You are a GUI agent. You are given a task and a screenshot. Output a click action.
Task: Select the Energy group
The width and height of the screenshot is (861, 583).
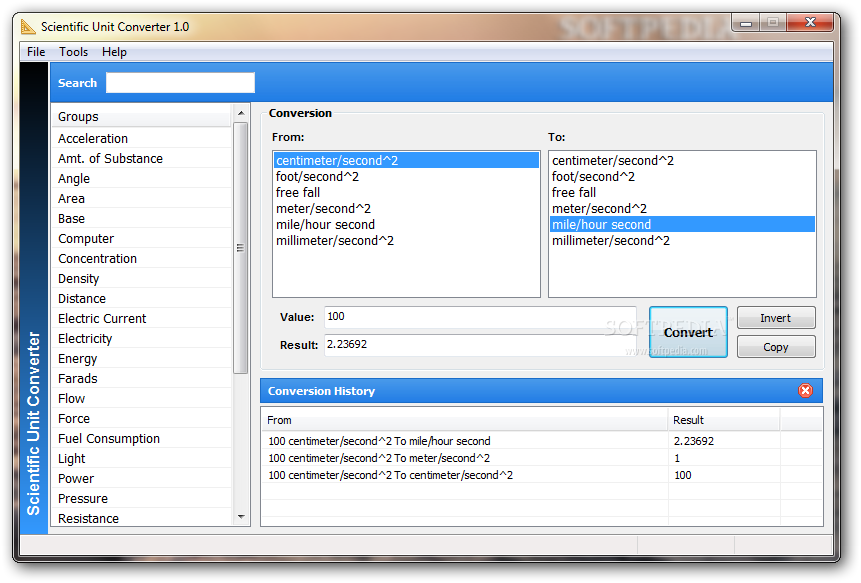tap(142, 359)
